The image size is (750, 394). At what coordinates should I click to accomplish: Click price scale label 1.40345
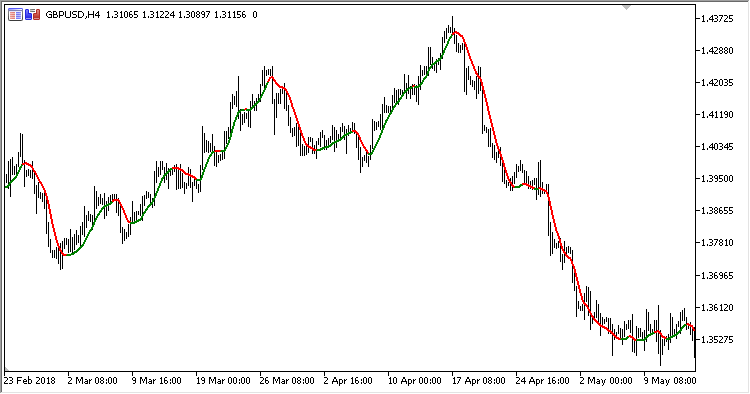click(x=717, y=147)
